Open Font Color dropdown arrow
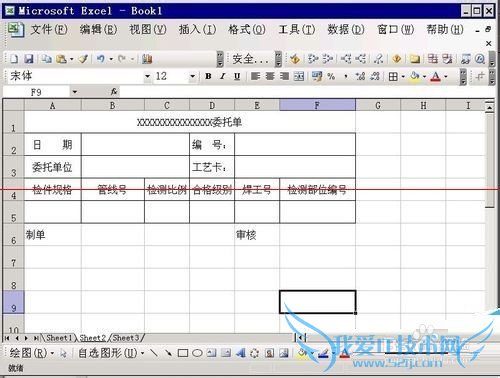This screenshot has width=500, height=378. pos(446,77)
